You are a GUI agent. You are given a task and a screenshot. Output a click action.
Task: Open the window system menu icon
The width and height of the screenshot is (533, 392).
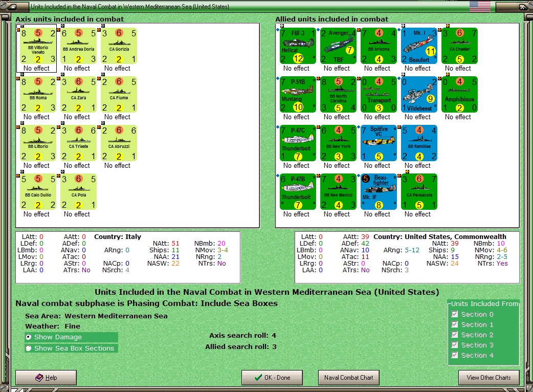(12, 7)
